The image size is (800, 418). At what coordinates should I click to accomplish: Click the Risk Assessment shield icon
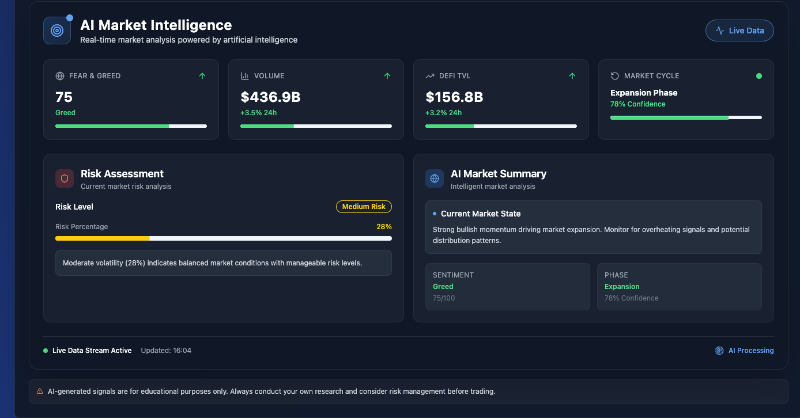(x=64, y=179)
